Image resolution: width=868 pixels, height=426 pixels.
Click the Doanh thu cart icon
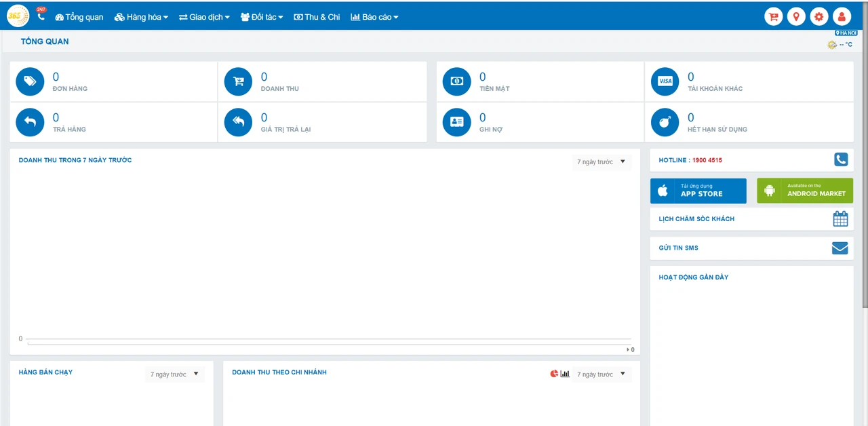pos(238,81)
